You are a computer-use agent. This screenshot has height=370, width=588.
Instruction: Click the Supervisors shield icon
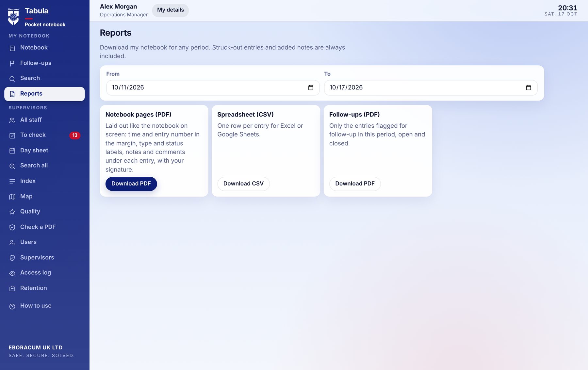(x=12, y=258)
